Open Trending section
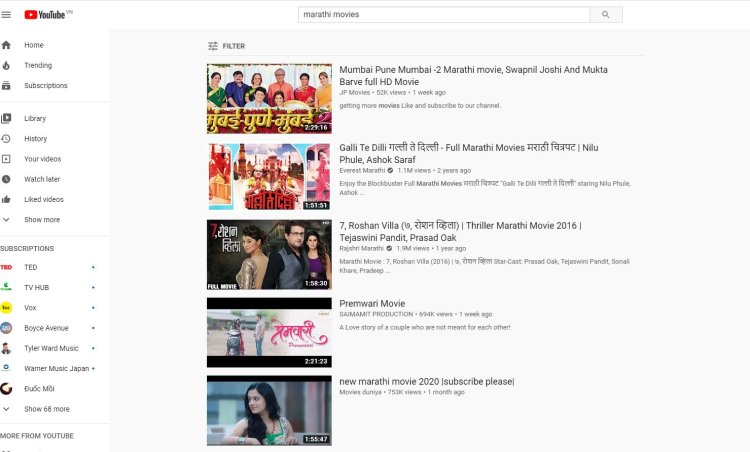This screenshot has height=452, width=750. (x=38, y=66)
